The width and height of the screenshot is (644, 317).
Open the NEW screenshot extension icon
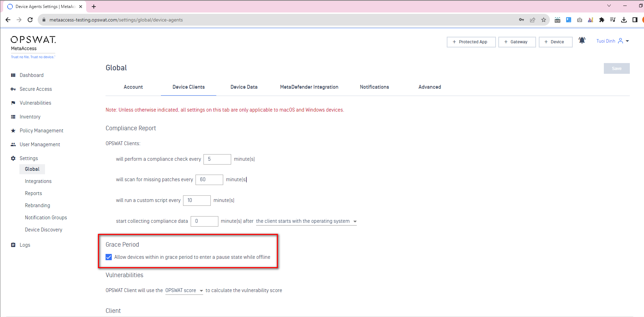(x=557, y=20)
